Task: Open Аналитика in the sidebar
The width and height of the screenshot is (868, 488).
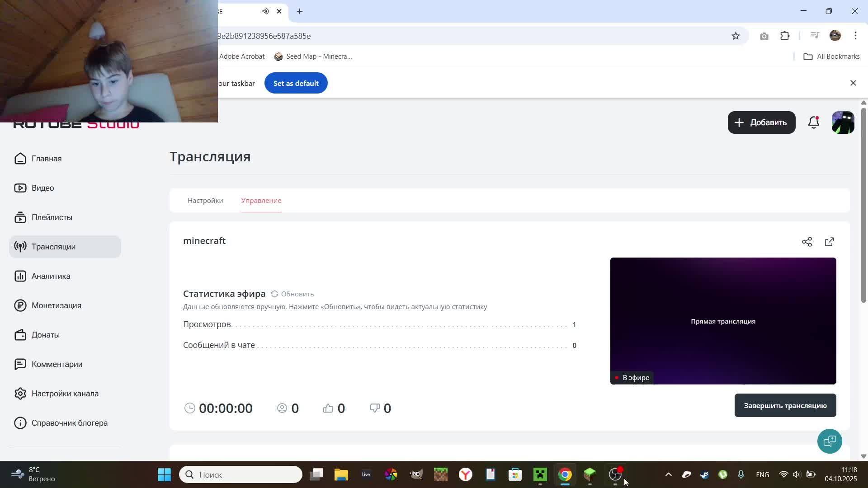Action: click(x=51, y=276)
